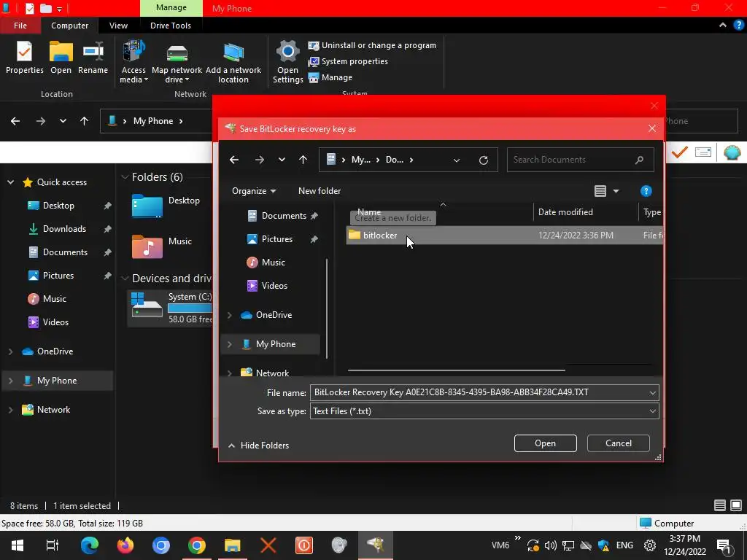Open address bar history dropdown in dialog

coord(457,160)
